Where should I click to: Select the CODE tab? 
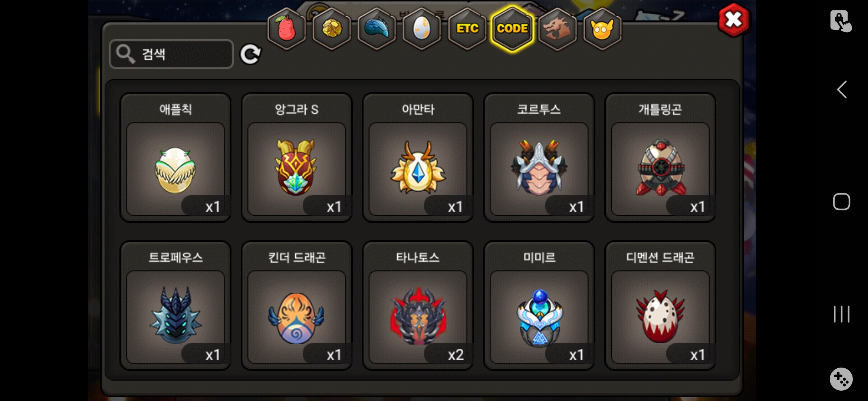pyautogui.click(x=512, y=29)
